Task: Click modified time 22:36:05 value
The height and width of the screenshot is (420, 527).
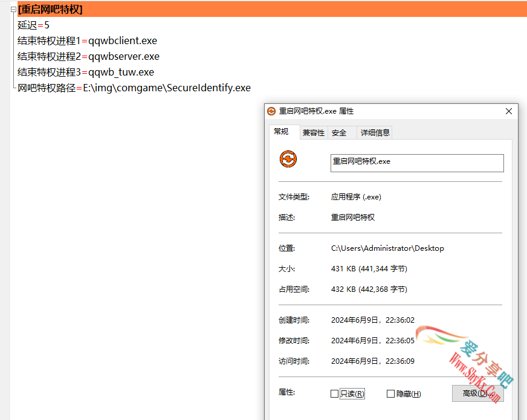Action: pyautogui.click(x=373, y=341)
